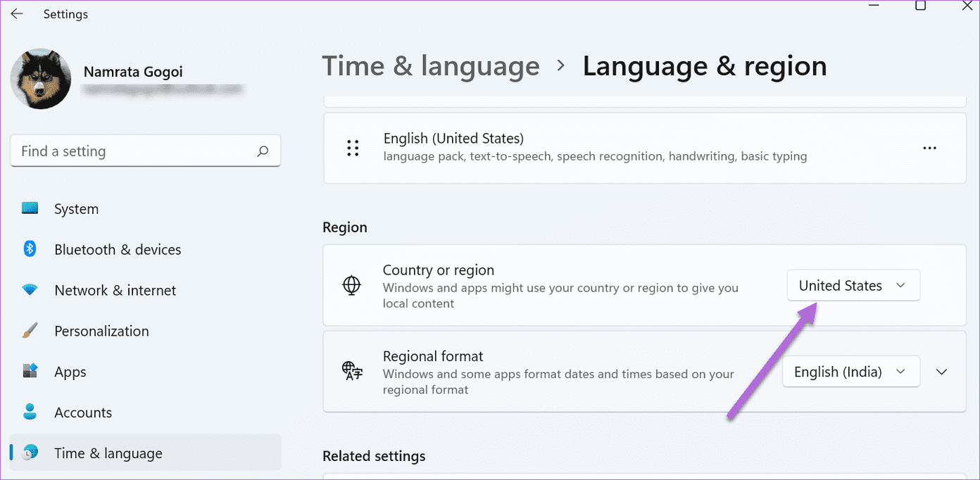The width and height of the screenshot is (980, 480).
Task: Click the Country or region globe icon
Action: (351, 286)
